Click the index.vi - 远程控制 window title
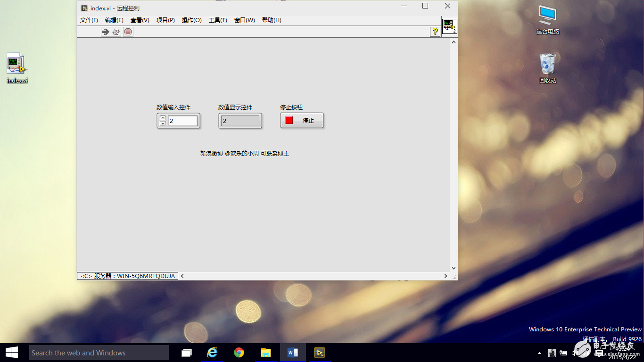 pos(115,8)
